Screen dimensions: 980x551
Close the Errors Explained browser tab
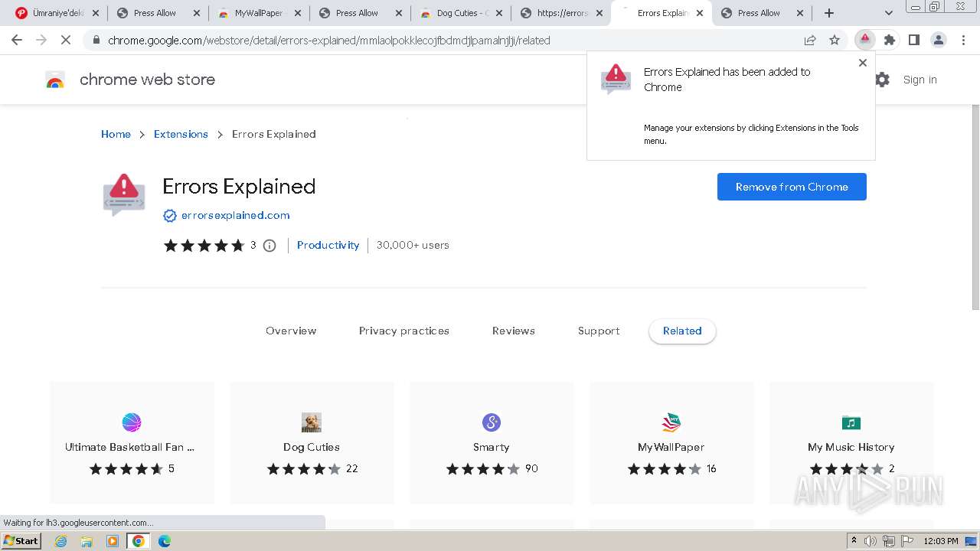click(x=699, y=13)
